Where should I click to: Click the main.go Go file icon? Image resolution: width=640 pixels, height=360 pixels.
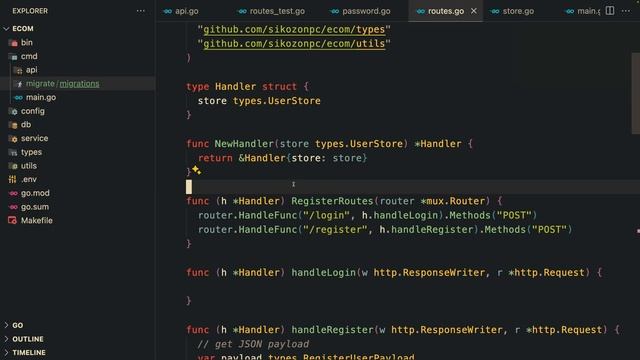point(18,98)
